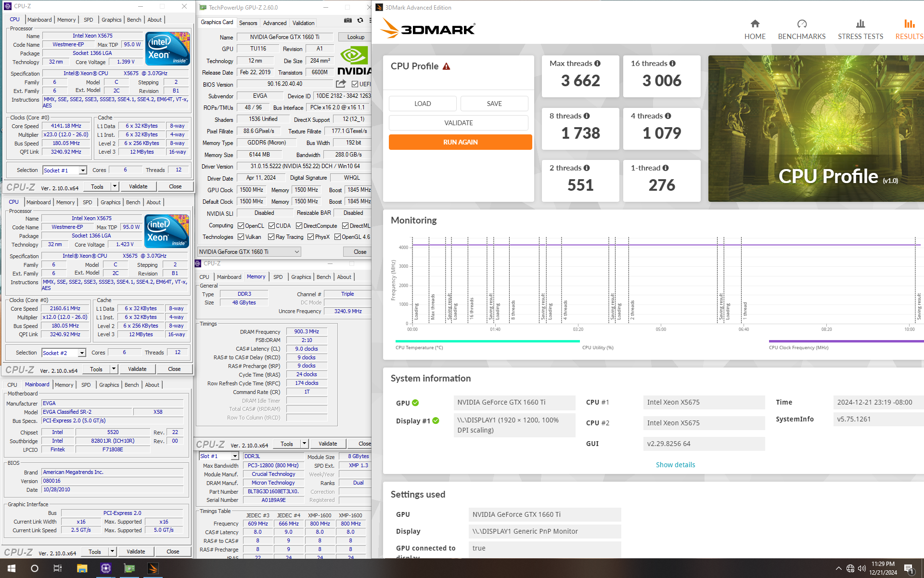Screen dimensions: 924x578
Task: Toggle the UEFI checkbox in GPU-Z
Action: 355,84
